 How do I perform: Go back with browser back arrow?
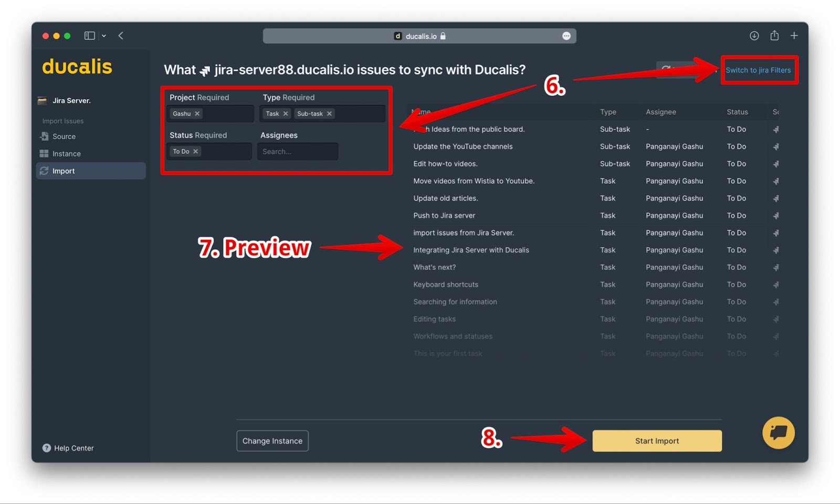pos(121,36)
